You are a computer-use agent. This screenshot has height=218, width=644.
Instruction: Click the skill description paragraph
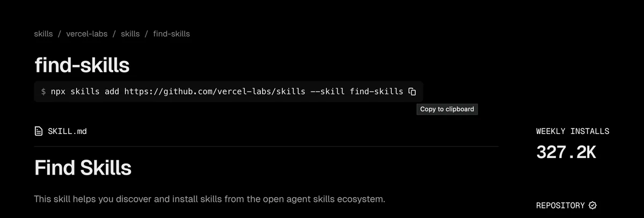point(210,199)
